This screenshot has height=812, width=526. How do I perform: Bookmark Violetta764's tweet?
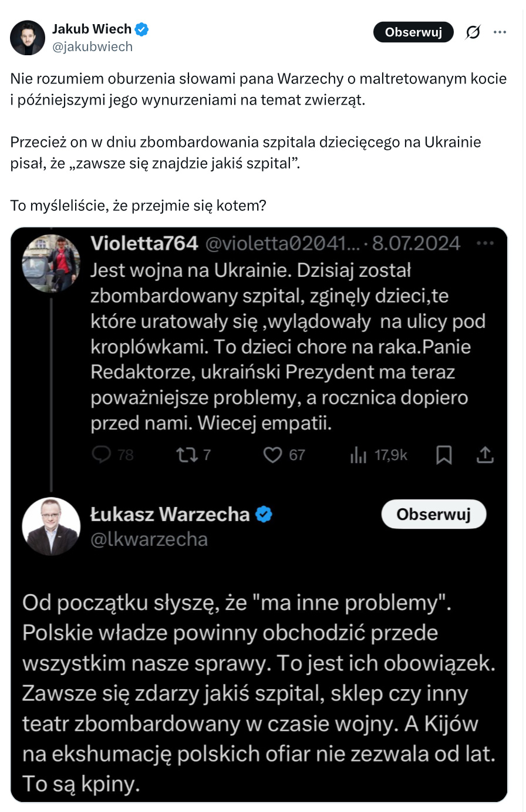(444, 455)
